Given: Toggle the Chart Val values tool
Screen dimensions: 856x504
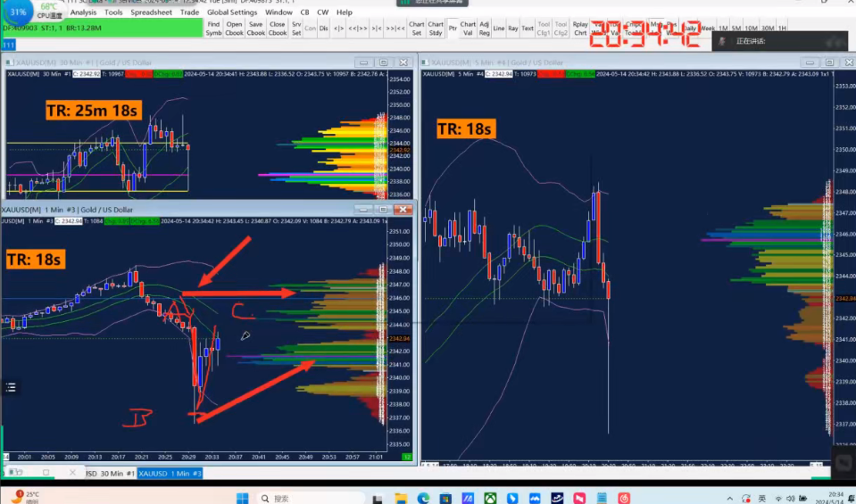Looking at the screenshot, I should click(x=468, y=29).
